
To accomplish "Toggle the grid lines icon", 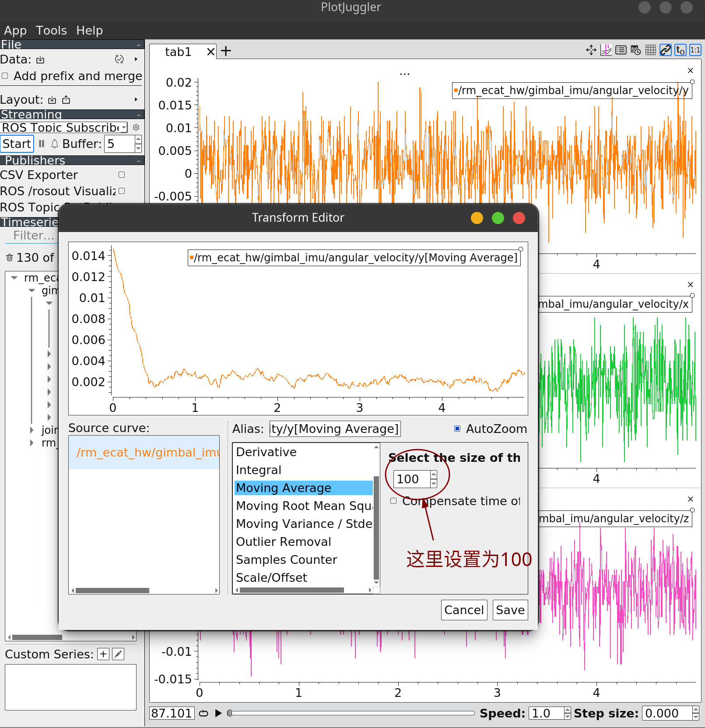I will (651, 50).
